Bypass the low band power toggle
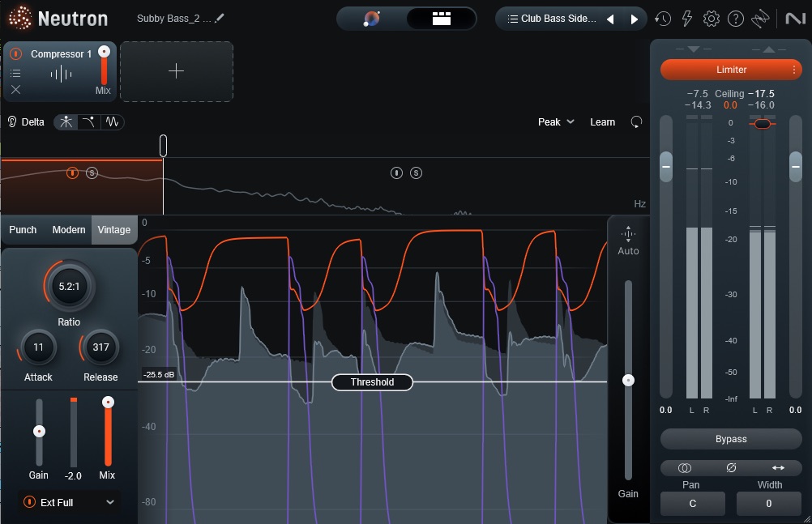This screenshot has width=812, height=524. pos(72,173)
